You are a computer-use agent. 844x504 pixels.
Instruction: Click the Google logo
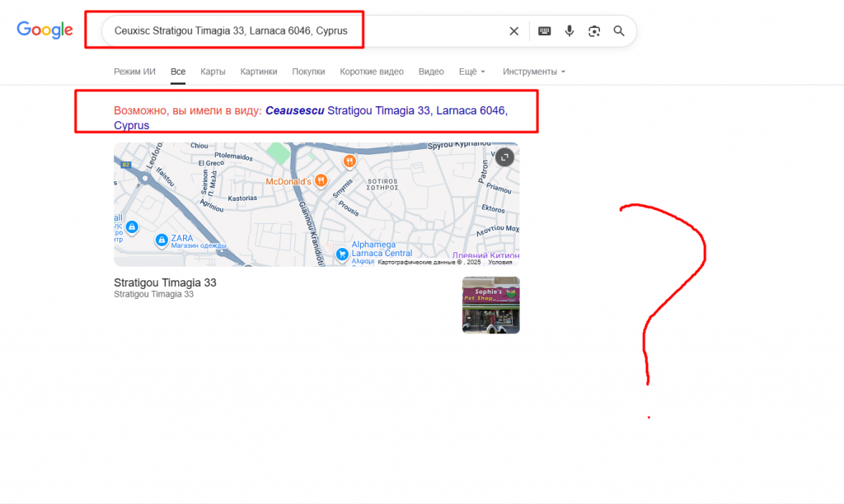pos(45,30)
